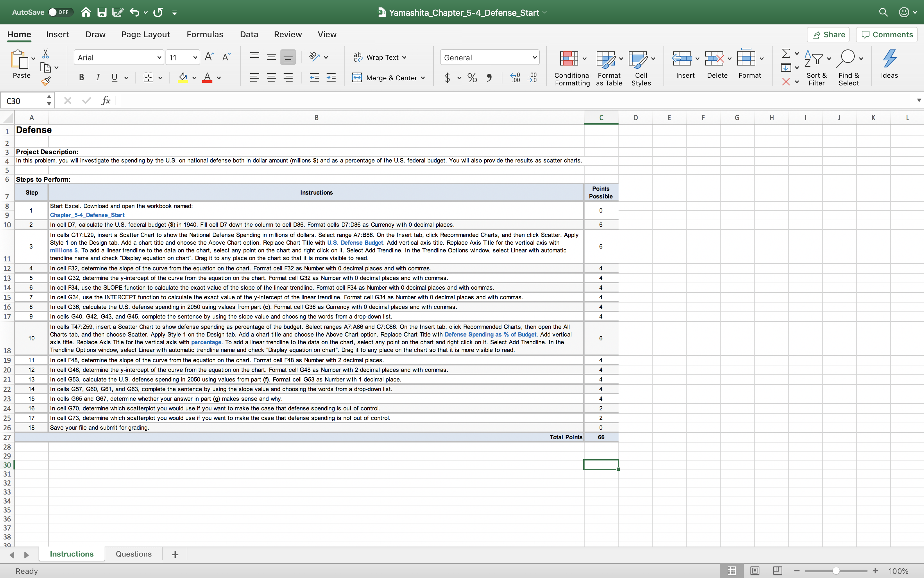Click the Format cells button
Viewport: 924px width, 578px height.
(749, 65)
